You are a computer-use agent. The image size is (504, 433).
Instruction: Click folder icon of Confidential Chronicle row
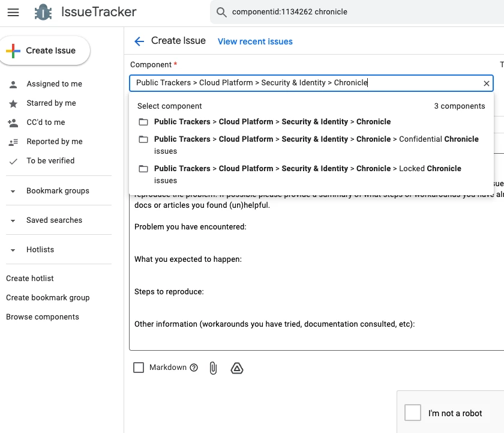[143, 139]
